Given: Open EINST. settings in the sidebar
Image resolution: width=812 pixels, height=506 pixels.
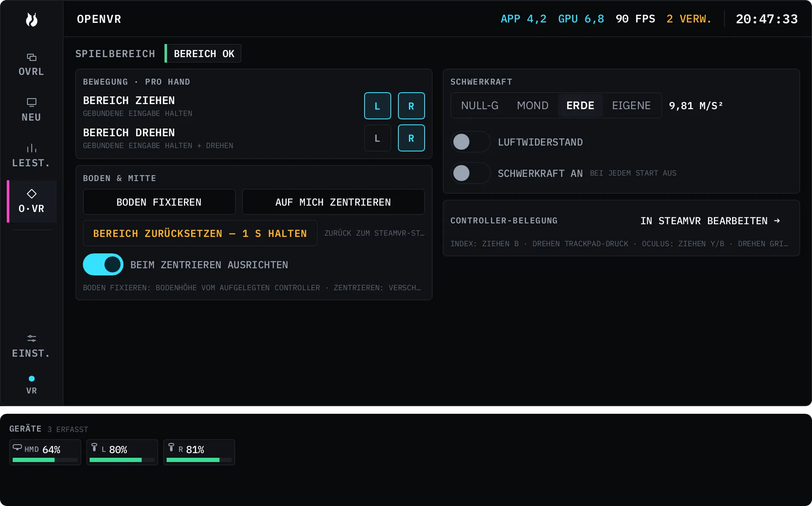Looking at the screenshot, I should click(x=32, y=346).
